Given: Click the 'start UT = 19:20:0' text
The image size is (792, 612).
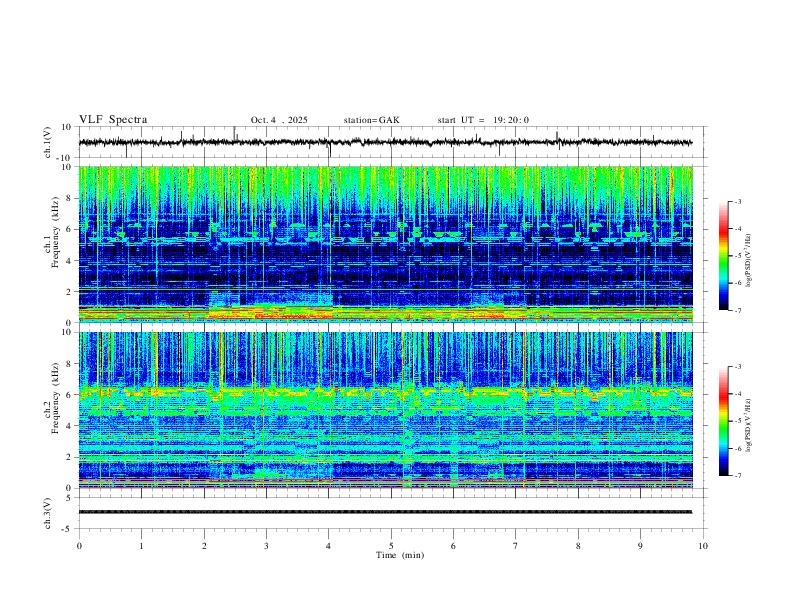Looking at the screenshot, I should click(x=483, y=120).
